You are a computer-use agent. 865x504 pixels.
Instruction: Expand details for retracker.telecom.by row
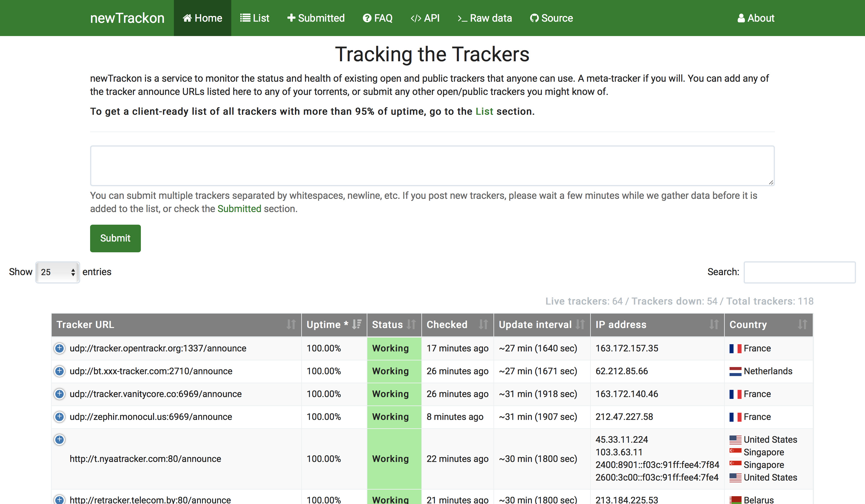(59, 499)
